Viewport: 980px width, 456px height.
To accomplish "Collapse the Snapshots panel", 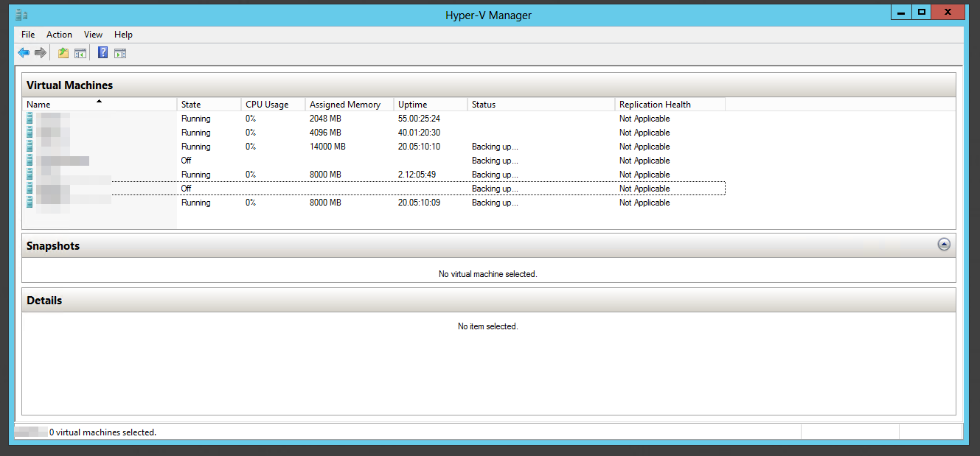I will point(944,244).
